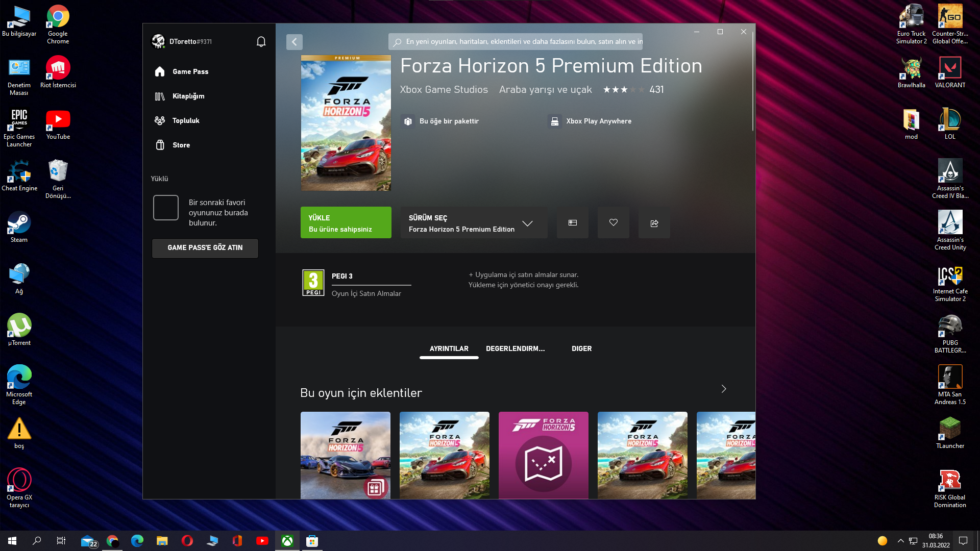The image size is (980, 551).
Task: Focus the Xbox store search field
Action: coord(516,42)
